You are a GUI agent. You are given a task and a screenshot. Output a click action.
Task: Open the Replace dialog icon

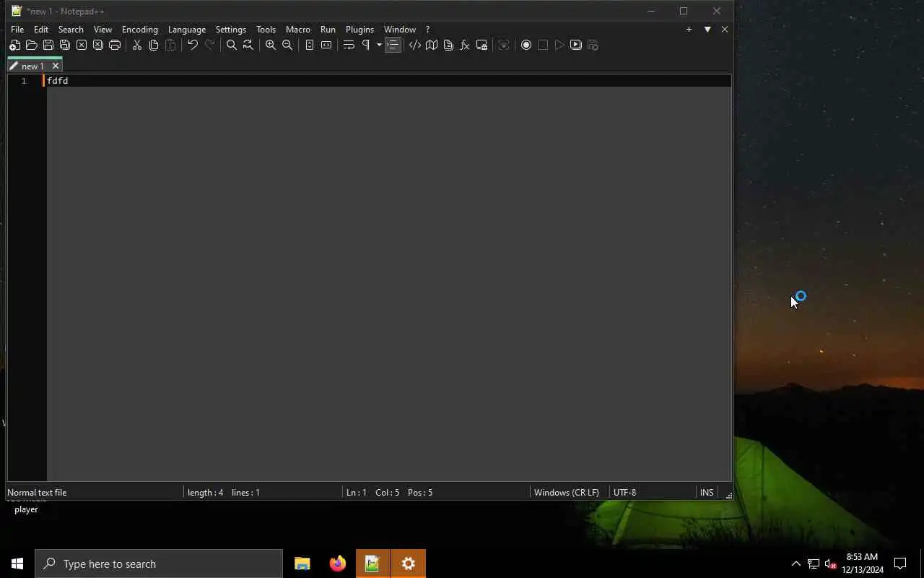click(248, 45)
